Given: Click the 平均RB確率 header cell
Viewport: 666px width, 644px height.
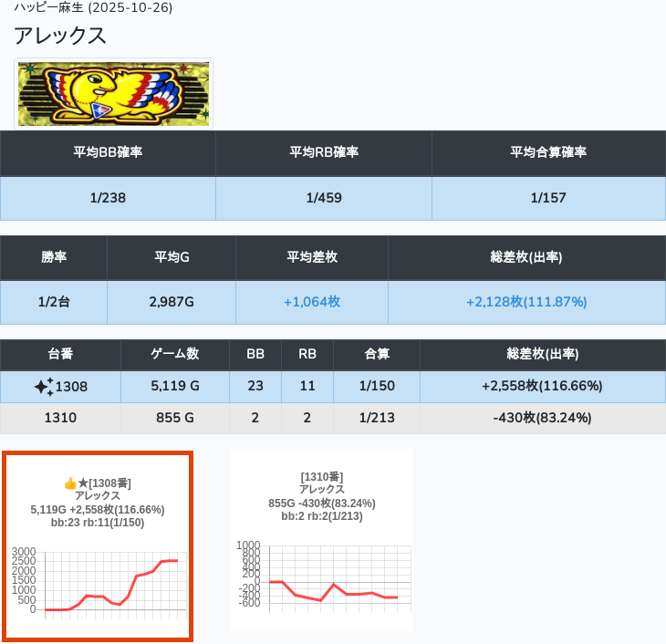Looking at the screenshot, I should [x=324, y=152].
